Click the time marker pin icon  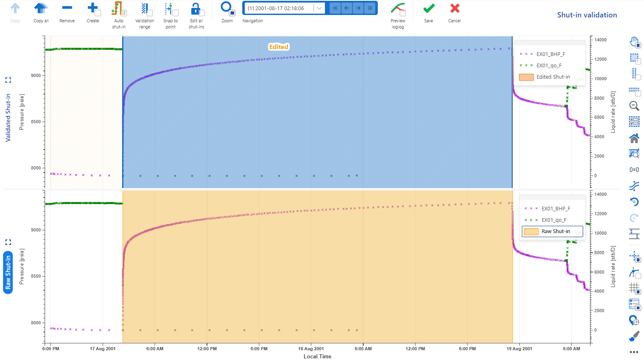634,320
